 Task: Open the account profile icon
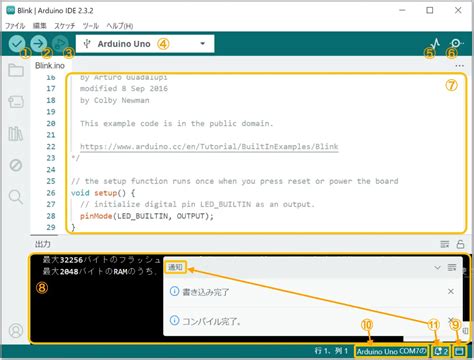coord(16,330)
